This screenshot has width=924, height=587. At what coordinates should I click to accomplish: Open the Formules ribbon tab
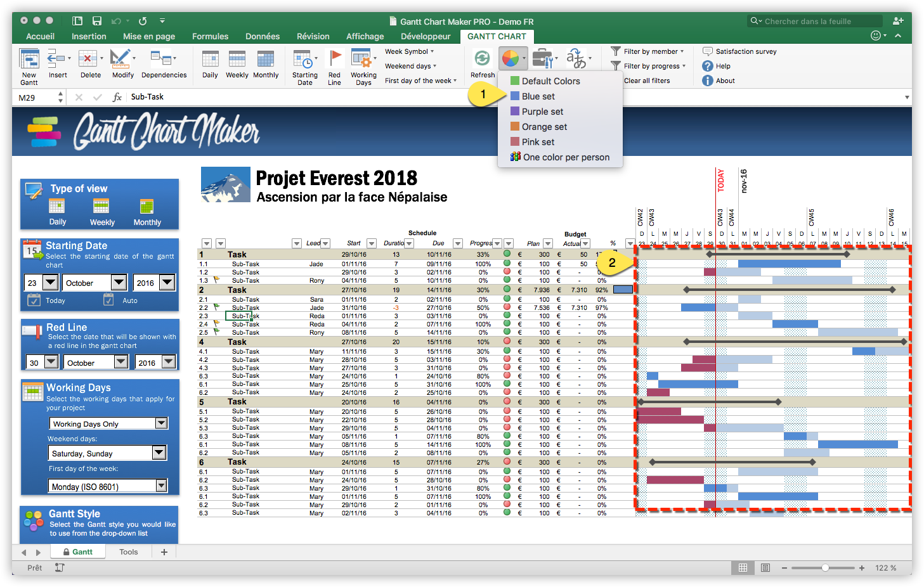pos(210,36)
